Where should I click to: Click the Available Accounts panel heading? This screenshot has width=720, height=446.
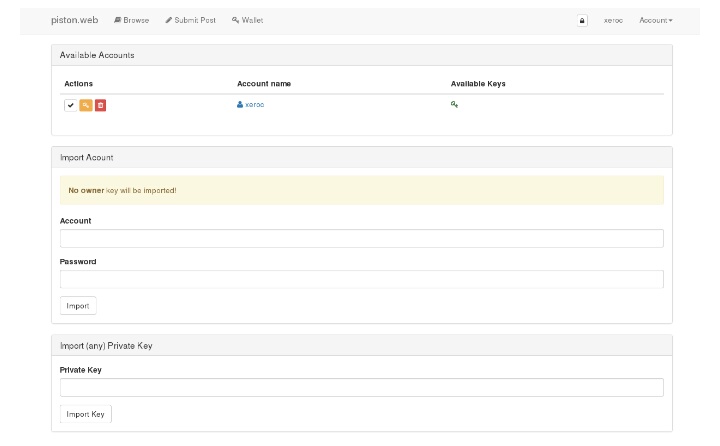coord(362,55)
